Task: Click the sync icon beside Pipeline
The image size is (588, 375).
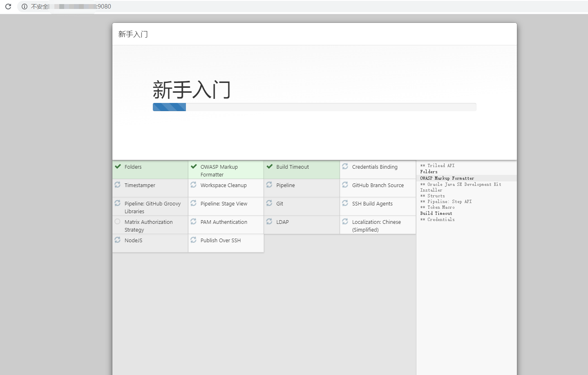Action: tap(269, 185)
